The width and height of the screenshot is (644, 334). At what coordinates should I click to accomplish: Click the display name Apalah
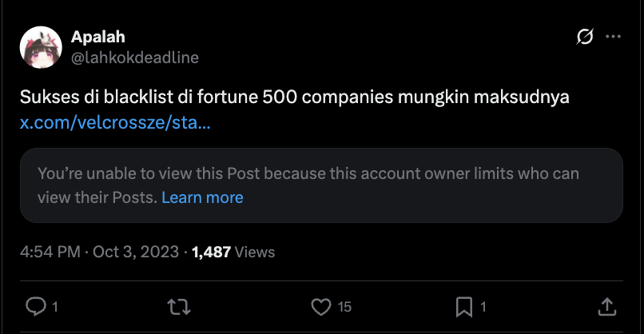tap(97, 37)
